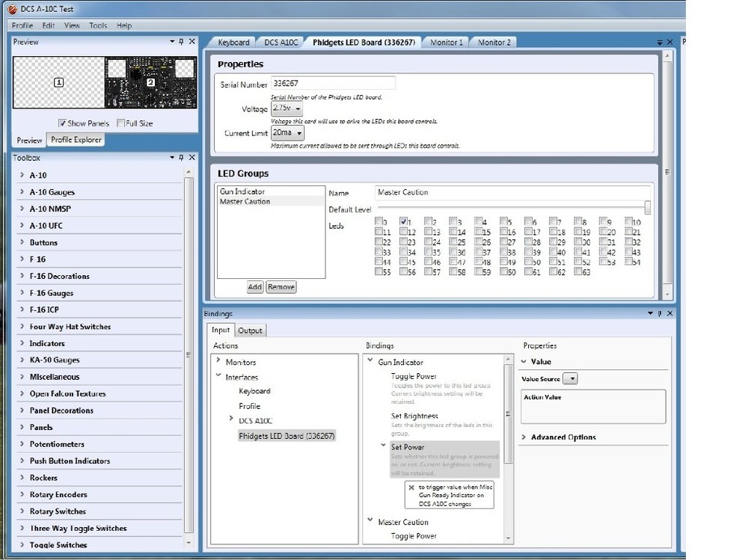Enable the Full Size checkbox

(x=120, y=123)
